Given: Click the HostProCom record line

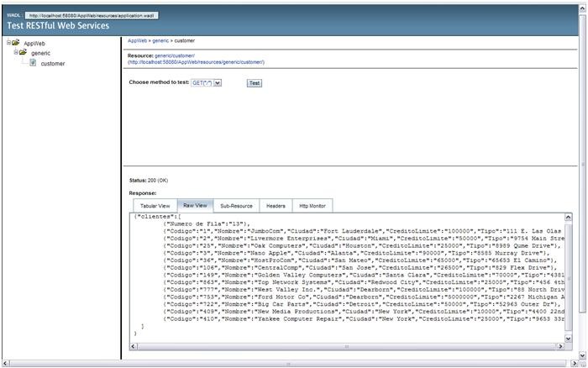Looking at the screenshot, I should 360,260.
